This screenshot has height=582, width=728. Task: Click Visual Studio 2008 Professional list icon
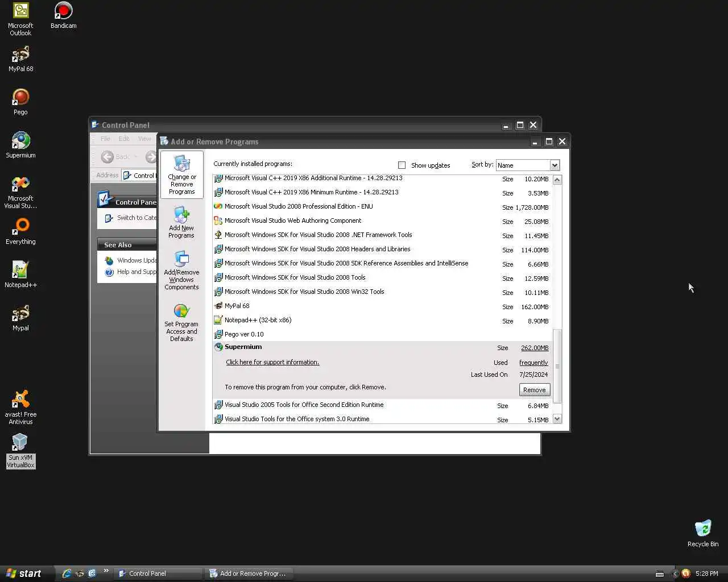[218, 206]
